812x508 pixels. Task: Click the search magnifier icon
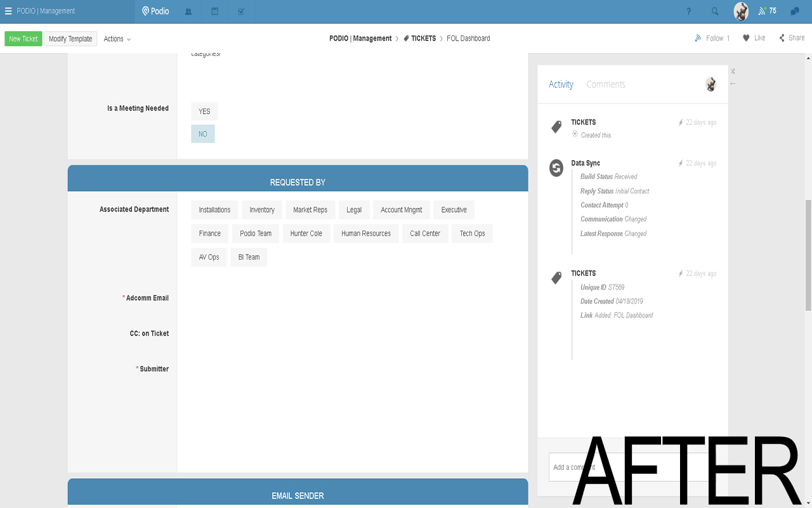[x=715, y=11]
